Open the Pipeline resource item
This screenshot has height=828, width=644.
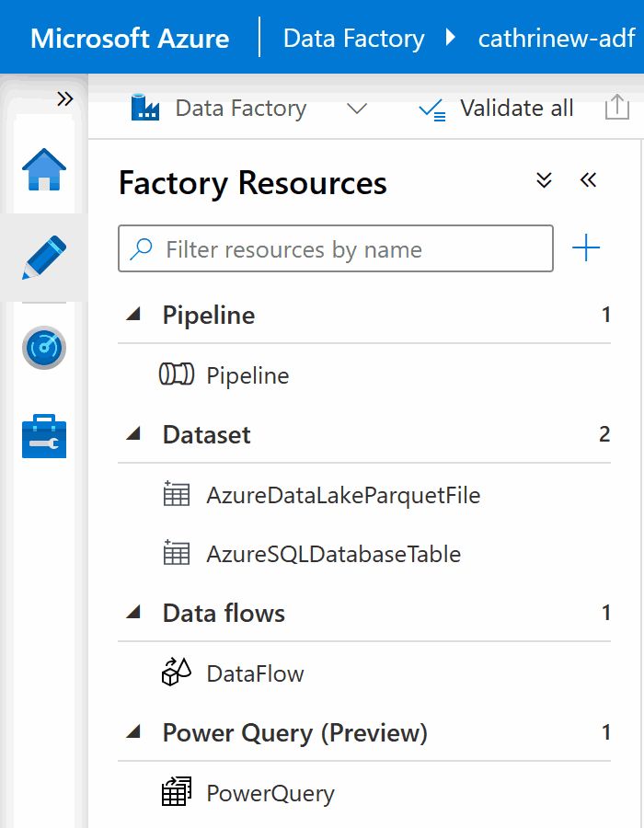pos(247,375)
